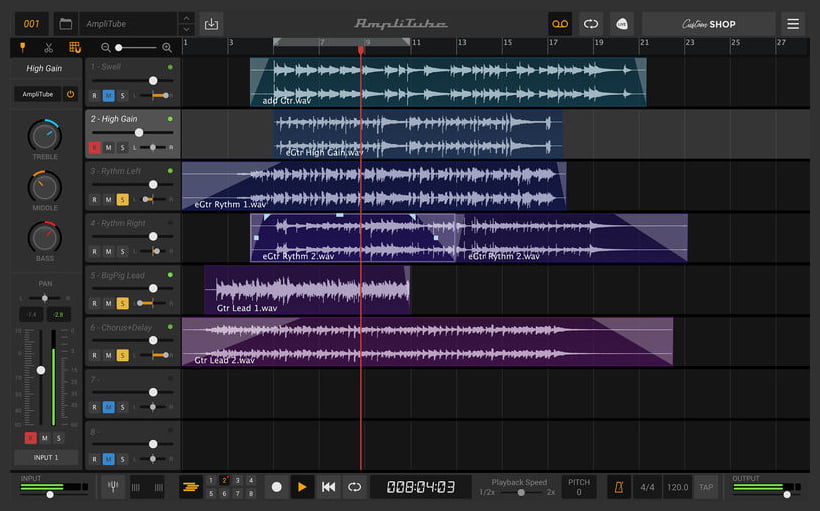820x511 pixels.
Task: Select the 5 - BigPig Lead track header
Action: (132, 290)
